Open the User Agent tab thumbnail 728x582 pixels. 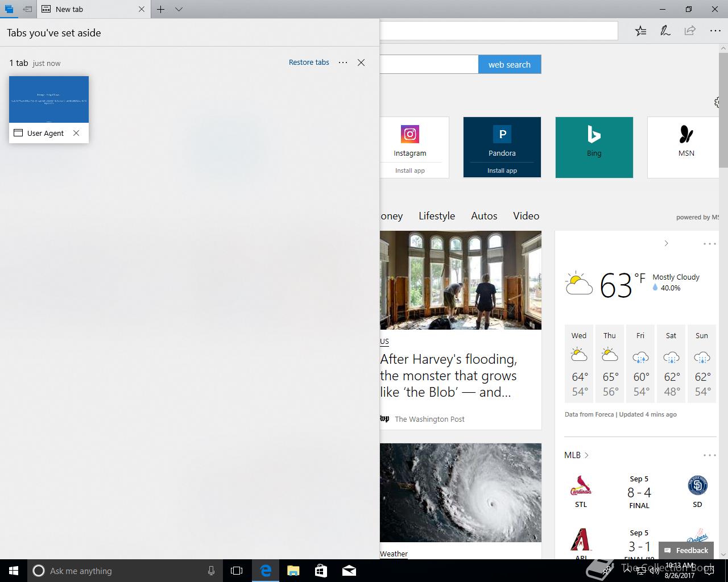[49, 99]
